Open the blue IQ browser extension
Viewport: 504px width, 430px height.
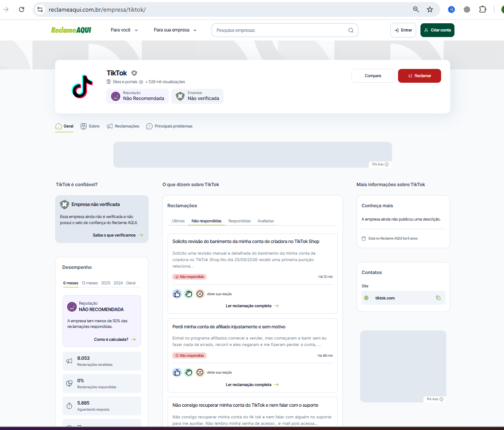pyautogui.click(x=451, y=9)
